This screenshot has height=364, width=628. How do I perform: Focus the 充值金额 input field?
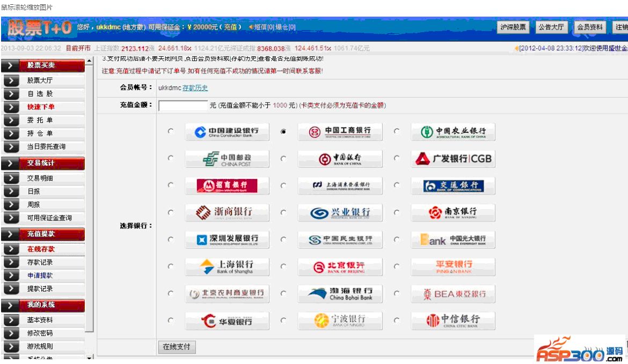183,106
